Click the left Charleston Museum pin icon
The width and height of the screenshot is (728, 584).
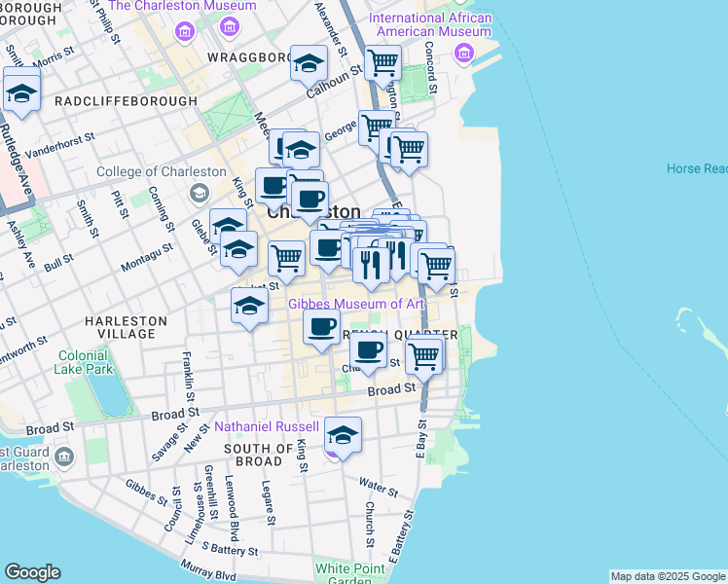pyautogui.click(x=185, y=32)
